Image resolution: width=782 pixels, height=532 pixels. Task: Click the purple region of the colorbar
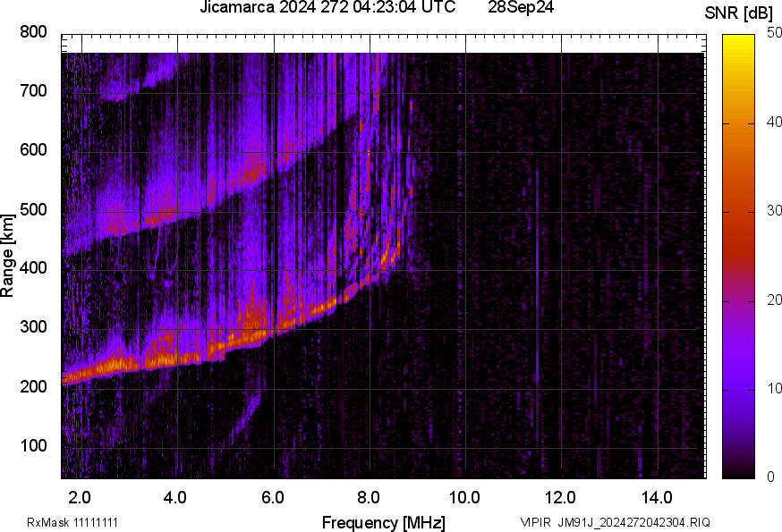tap(739, 358)
